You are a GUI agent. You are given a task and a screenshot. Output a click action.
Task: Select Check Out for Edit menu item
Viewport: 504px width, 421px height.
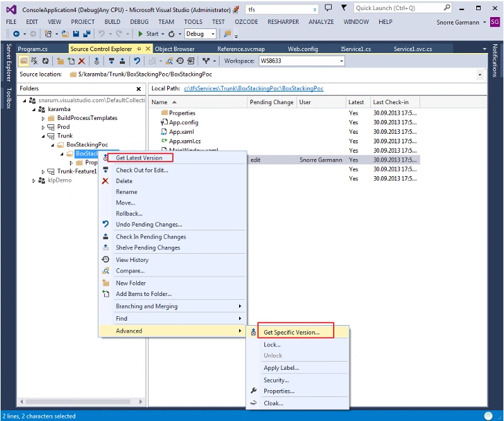pyautogui.click(x=142, y=170)
